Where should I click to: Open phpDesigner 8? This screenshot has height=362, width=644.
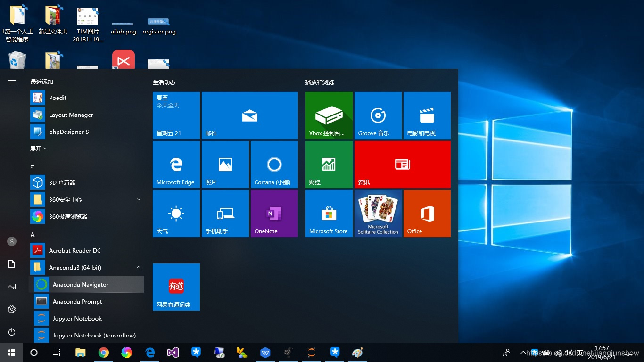(86, 132)
